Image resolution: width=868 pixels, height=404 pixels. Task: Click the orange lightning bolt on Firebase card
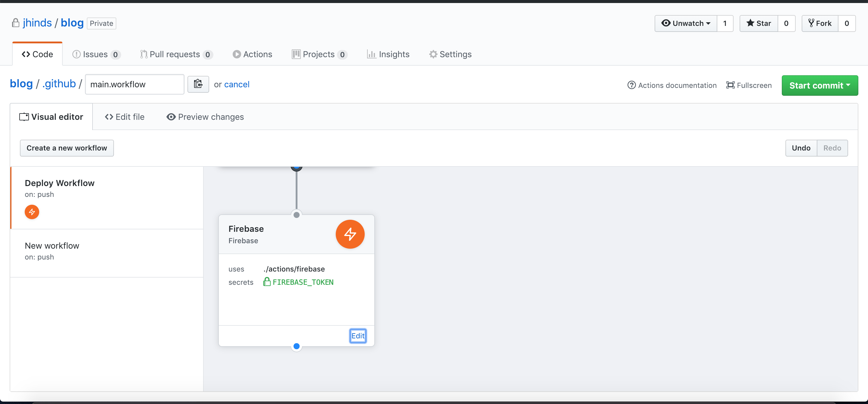[x=350, y=234]
